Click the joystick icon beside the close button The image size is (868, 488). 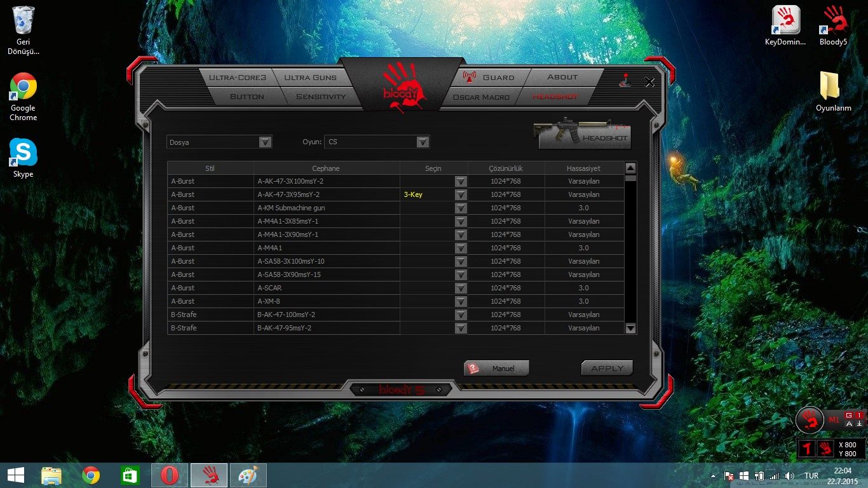[625, 81]
